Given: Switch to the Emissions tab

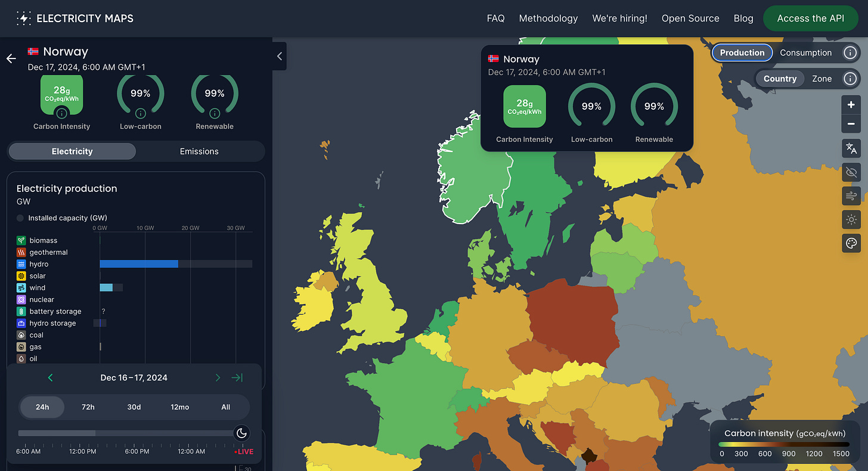Looking at the screenshot, I should (199, 151).
